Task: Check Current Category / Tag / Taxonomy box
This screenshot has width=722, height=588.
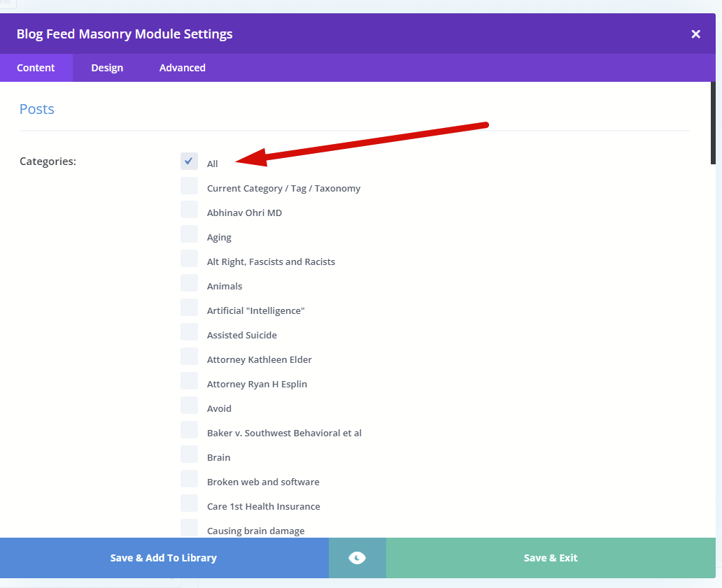Action: (189, 185)
